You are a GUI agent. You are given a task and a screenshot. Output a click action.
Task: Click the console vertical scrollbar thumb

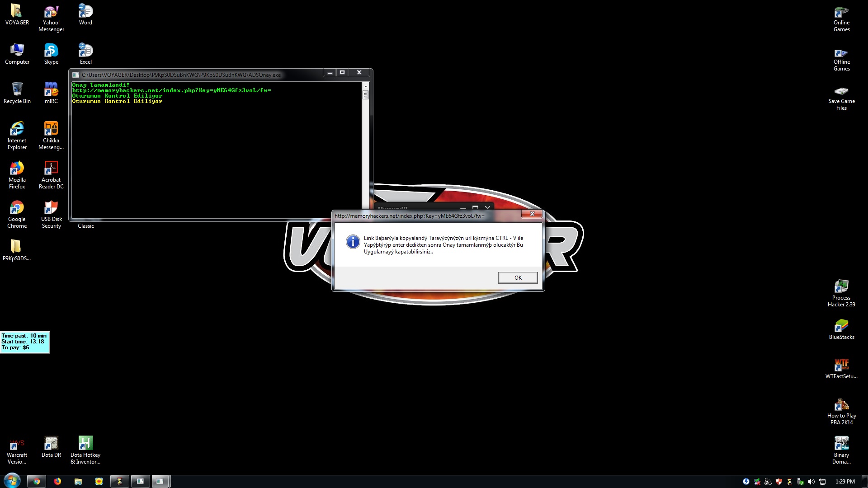[365, 95]
